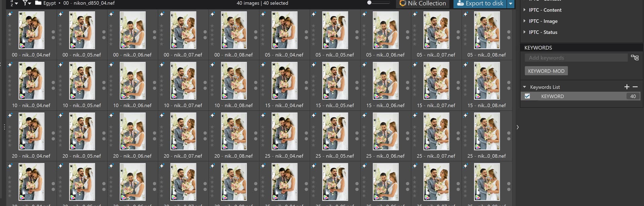Open the image filter menu
Viewport: 644px width, 206px height.
tap(26, 3)
